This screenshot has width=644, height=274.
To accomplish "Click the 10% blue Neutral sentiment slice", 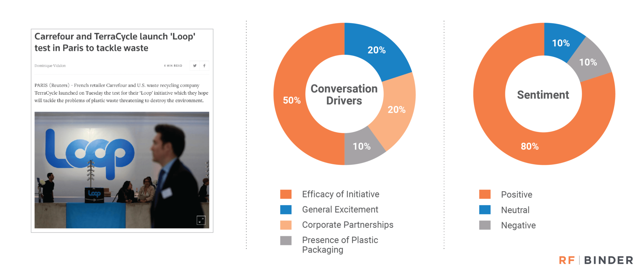I will click(x=561, y=43).
